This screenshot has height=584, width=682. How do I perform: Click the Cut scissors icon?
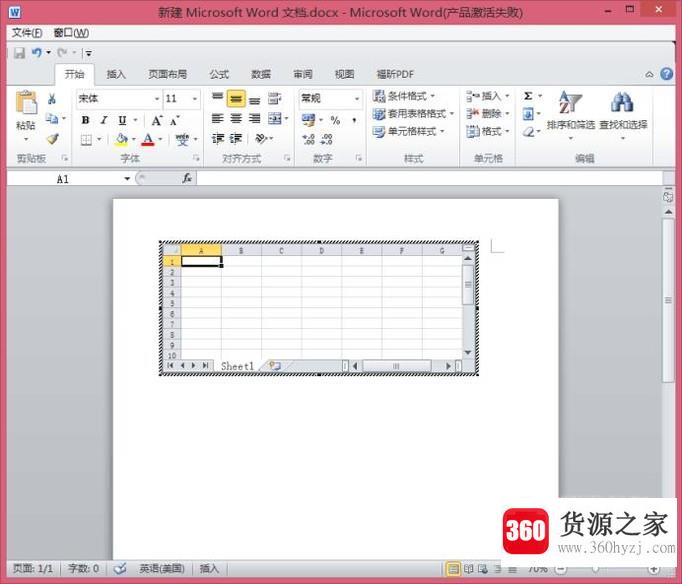[x=52, y=99]
